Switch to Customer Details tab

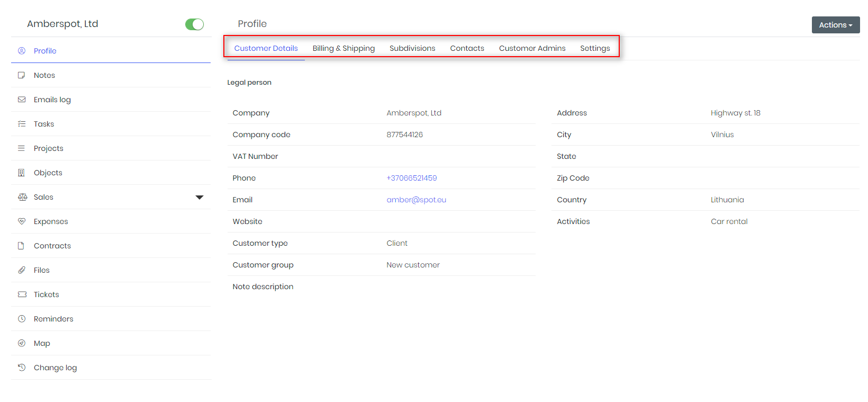(266, 48)
